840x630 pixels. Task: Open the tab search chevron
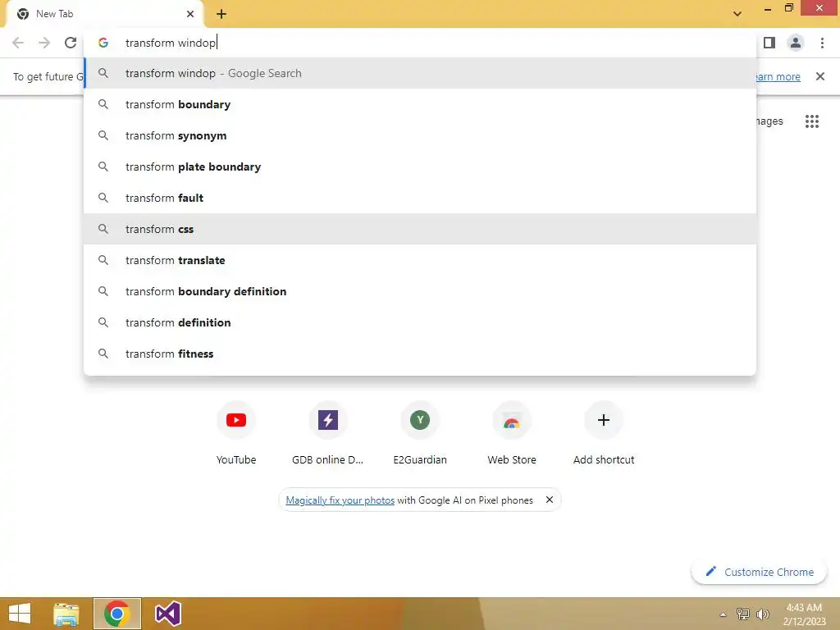point(737,14)
